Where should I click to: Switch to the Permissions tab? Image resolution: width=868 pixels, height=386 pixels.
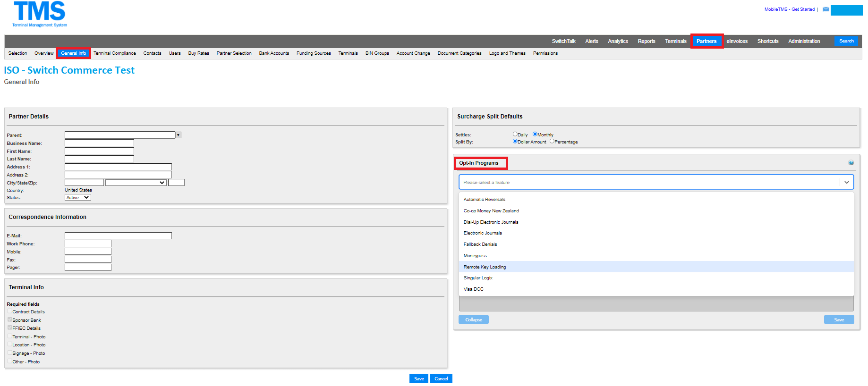point(545,53)
